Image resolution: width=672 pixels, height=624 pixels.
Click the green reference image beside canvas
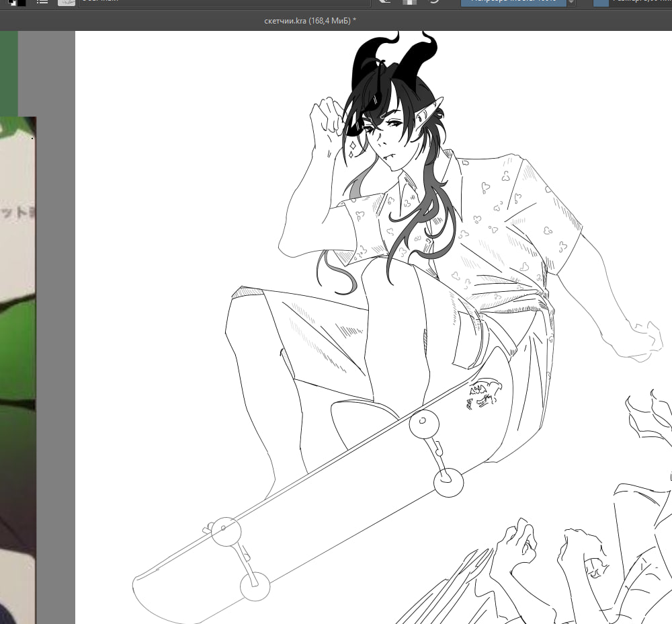tap(18, 370)
